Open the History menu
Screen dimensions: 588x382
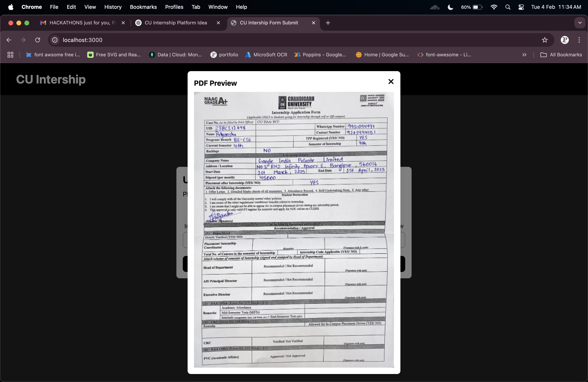(x=113, y=7)
